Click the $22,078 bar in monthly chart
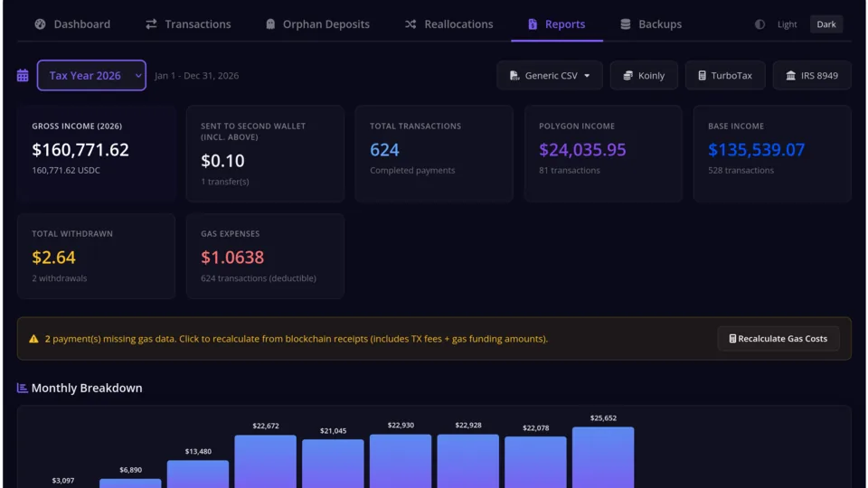Screen dimensions: 868x488 [535, 462]
